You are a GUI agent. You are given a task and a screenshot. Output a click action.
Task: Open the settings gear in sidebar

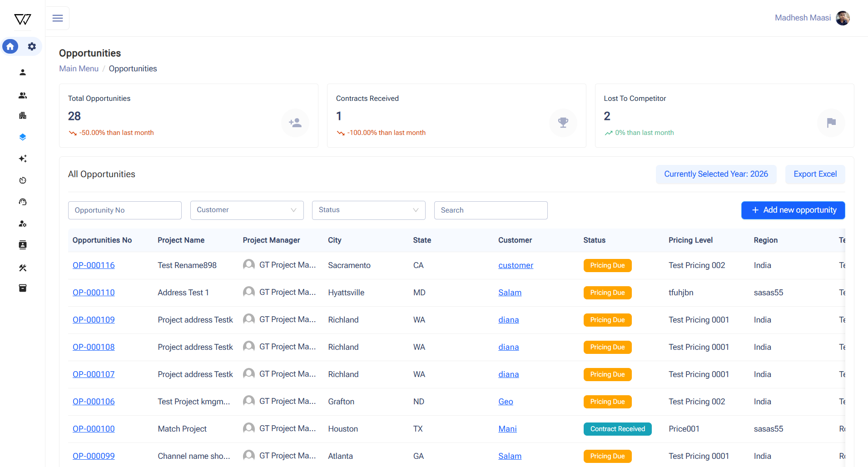(32, 46)
